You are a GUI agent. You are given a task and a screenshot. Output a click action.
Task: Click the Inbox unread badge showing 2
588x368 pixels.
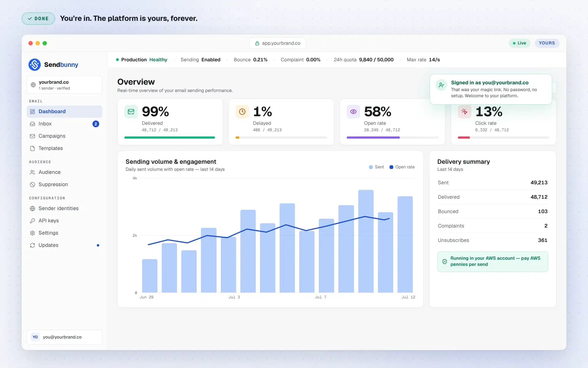(96, 124)
